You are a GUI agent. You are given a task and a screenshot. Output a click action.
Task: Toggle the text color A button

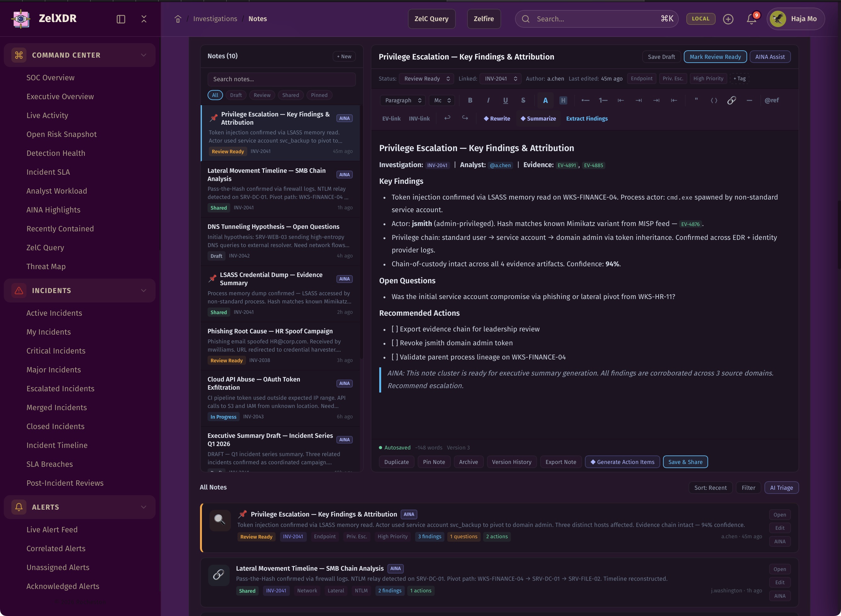point(545,100)
